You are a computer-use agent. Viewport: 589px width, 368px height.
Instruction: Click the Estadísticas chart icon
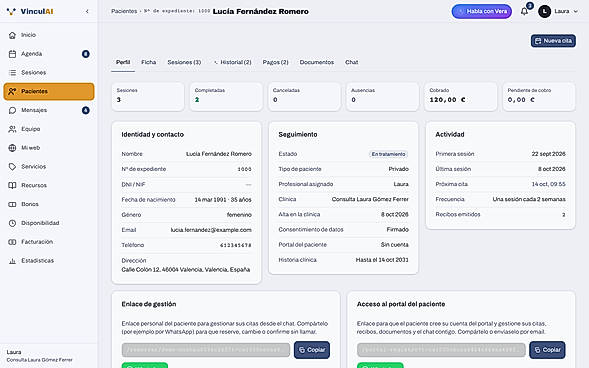(x=12, y=260)
